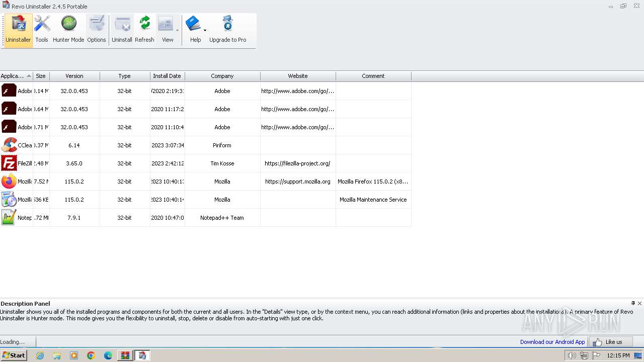Select Mozilla Maintenance Service icon
644x362 pixels.
tap(9, 200)
